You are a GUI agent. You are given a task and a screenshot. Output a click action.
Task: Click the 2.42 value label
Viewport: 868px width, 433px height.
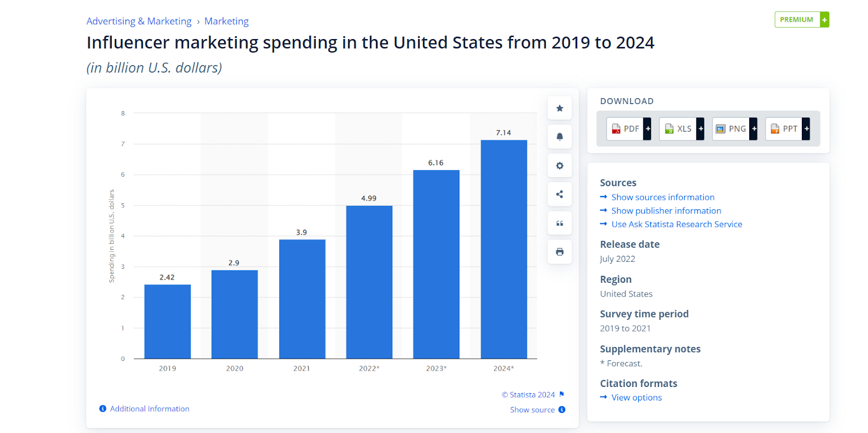coord(167,277)
